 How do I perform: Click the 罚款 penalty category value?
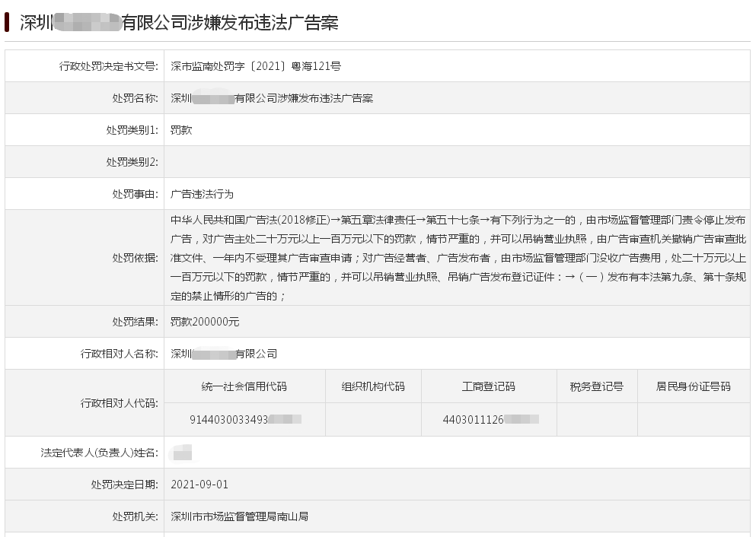tap(181, 130)
